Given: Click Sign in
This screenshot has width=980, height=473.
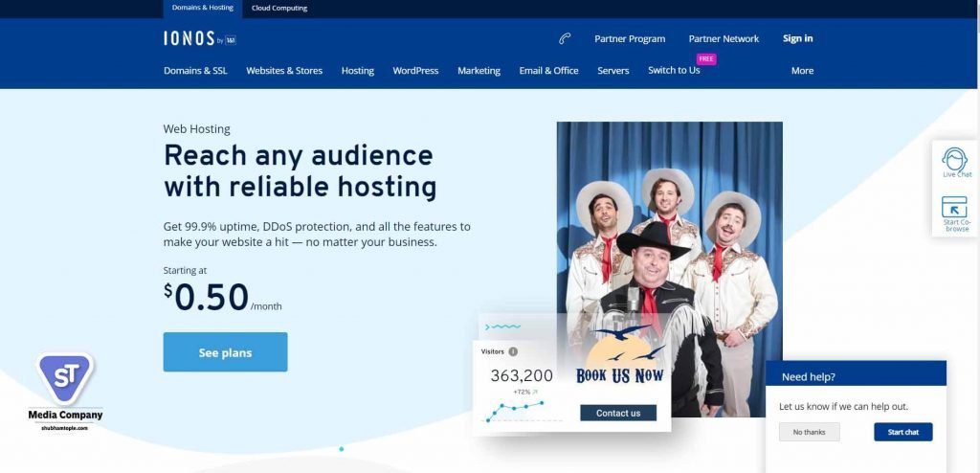Looking at the screenshot, I should (x=798, y=38).
